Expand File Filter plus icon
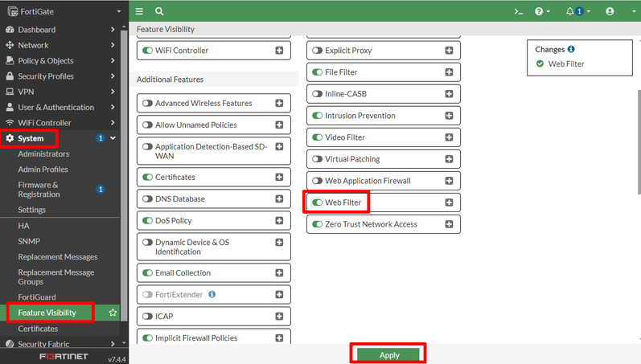Screen dimensions: 641x364 pos(449,72)
